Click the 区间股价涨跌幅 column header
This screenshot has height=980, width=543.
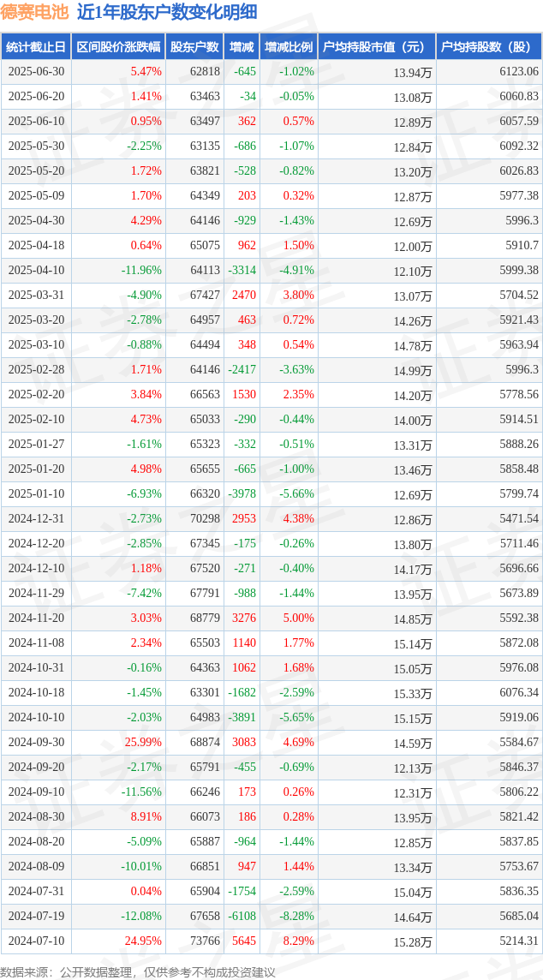(118, 47)
